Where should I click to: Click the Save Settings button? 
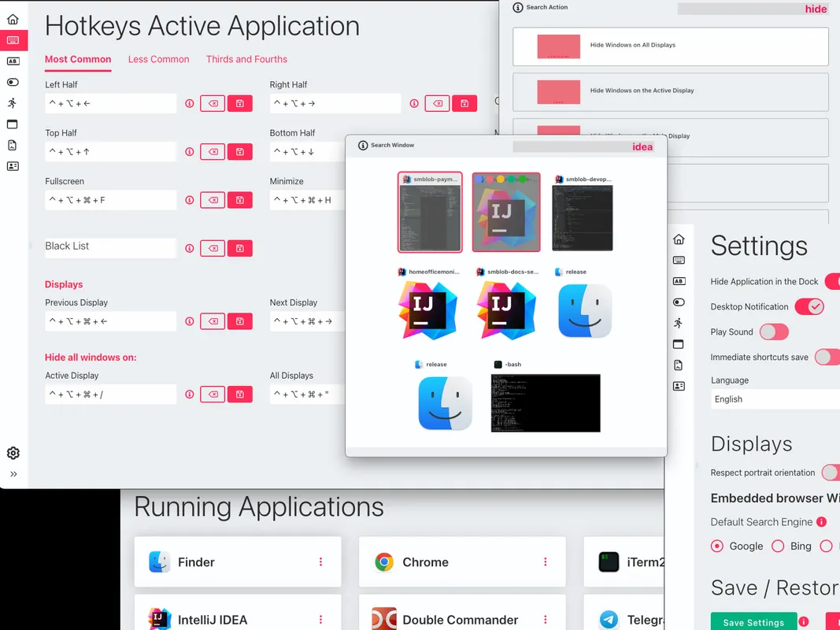point(753,621)
